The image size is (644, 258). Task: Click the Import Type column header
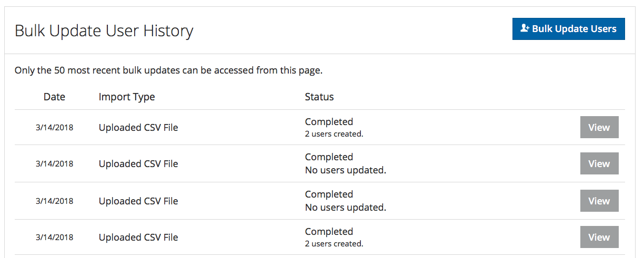coord(127,97)
